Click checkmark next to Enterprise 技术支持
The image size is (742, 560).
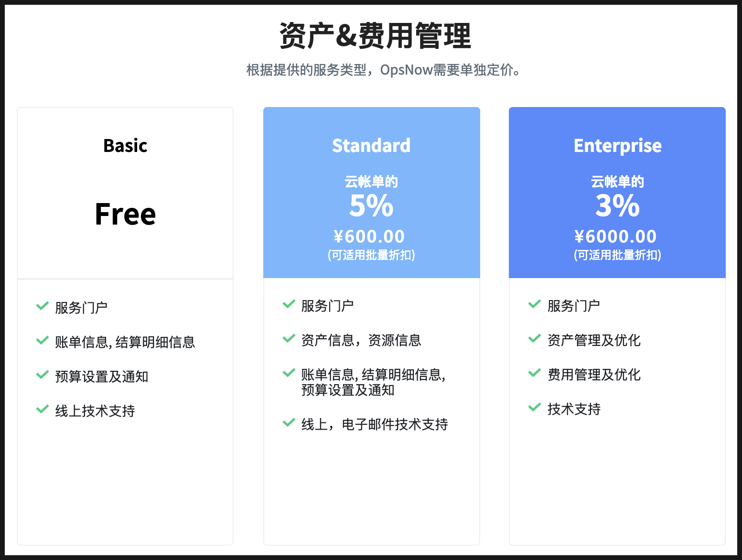point(535,407)
